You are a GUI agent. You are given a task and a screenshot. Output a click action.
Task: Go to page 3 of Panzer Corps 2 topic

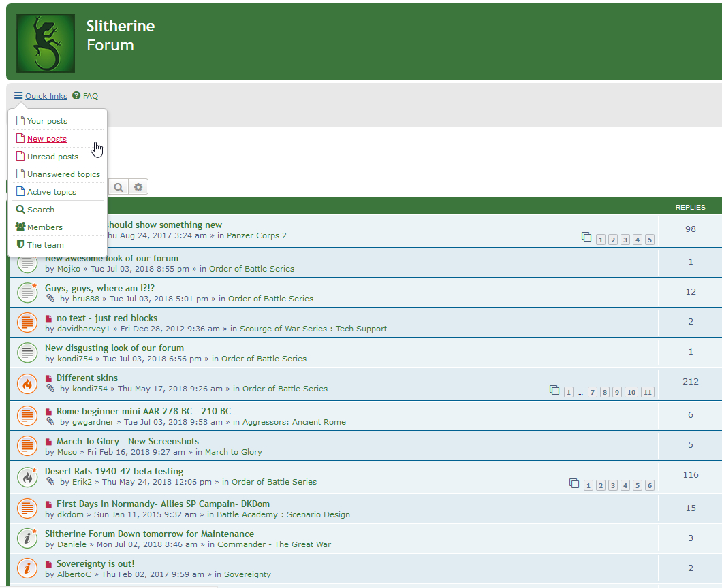[x=625, y=240]
